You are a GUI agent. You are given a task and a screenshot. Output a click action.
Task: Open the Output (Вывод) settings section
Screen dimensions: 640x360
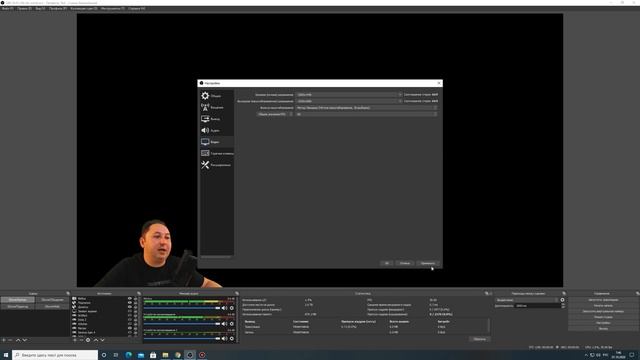216,119
